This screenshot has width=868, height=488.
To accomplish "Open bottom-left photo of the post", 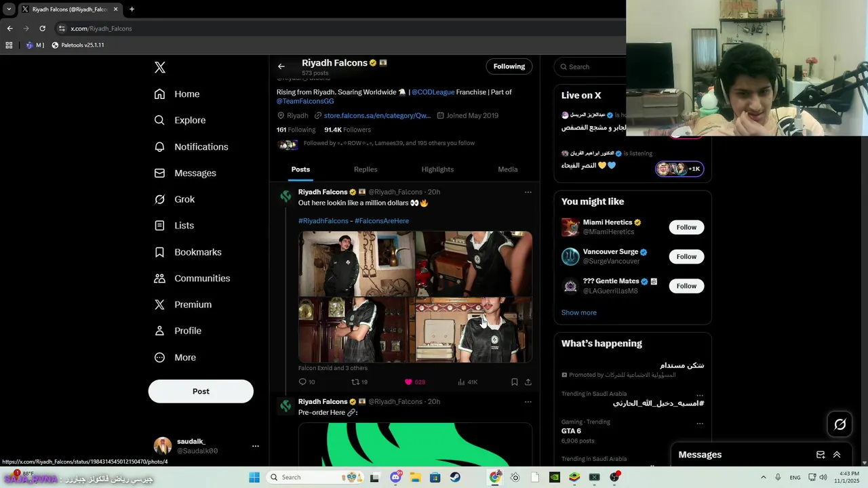I will click(x=357, y=330).
